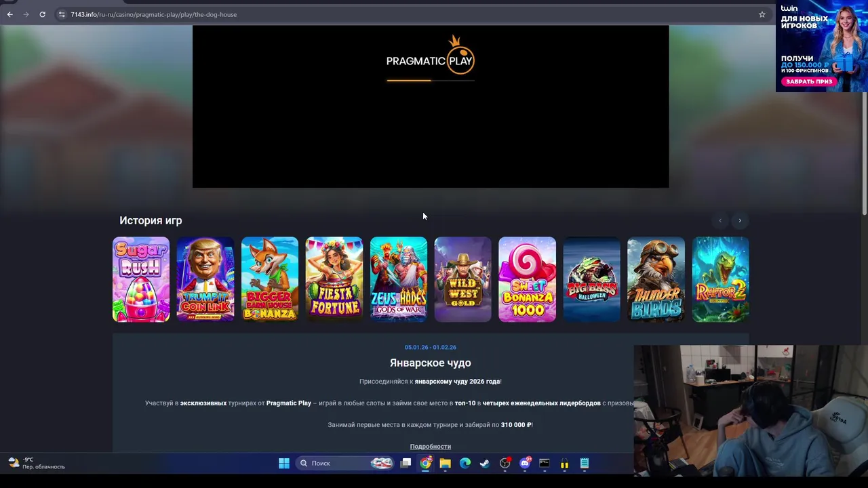Open Steam from the taskbar
The width and height of the screenshot is (868, 488).
click(x=485, y=464)
